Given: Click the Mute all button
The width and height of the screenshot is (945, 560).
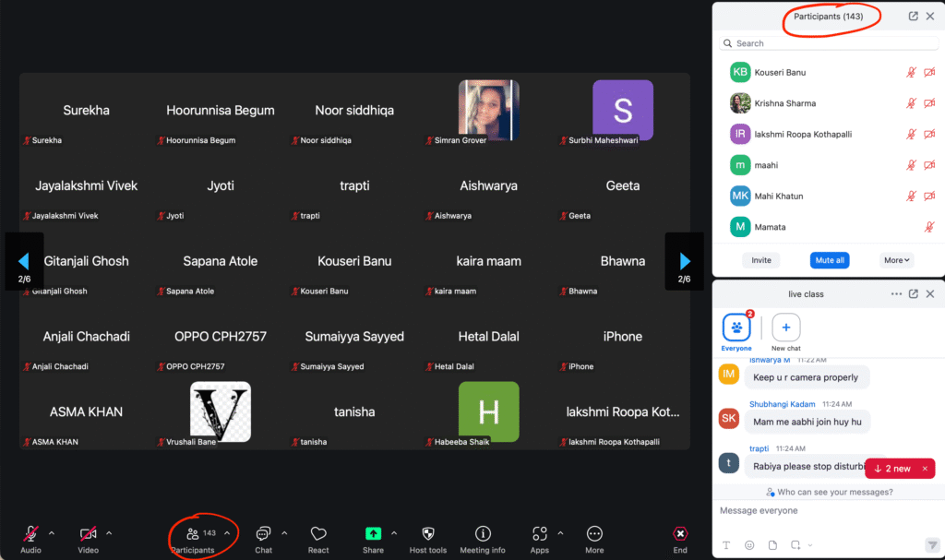Looking at the screenshot, I should click(829, 260).
